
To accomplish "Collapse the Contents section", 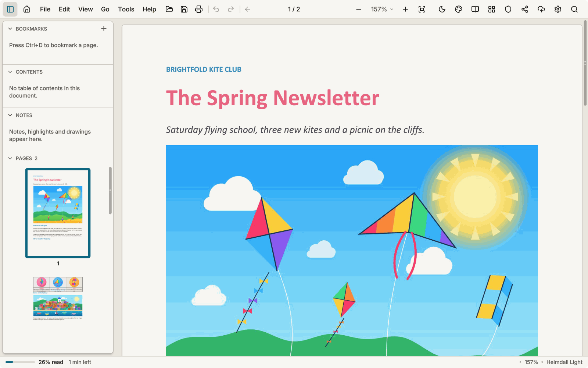I will coord(10,72).
